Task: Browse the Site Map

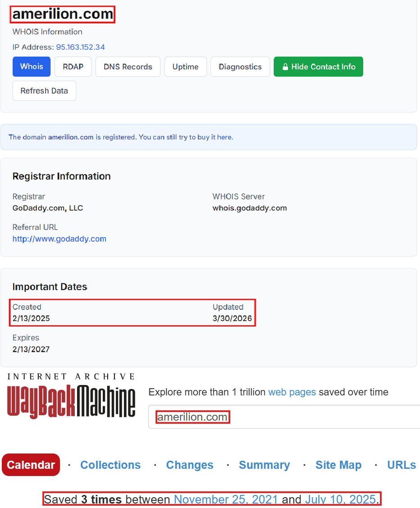Action: 338,465
